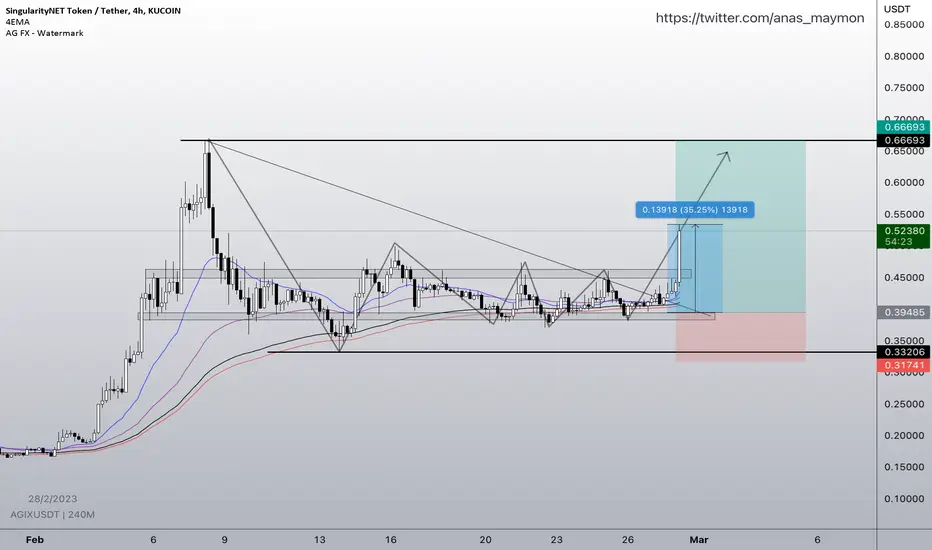Select the green 0.66693 take-profit price tag
Screen dimensions: 932x550
(903, 127)
